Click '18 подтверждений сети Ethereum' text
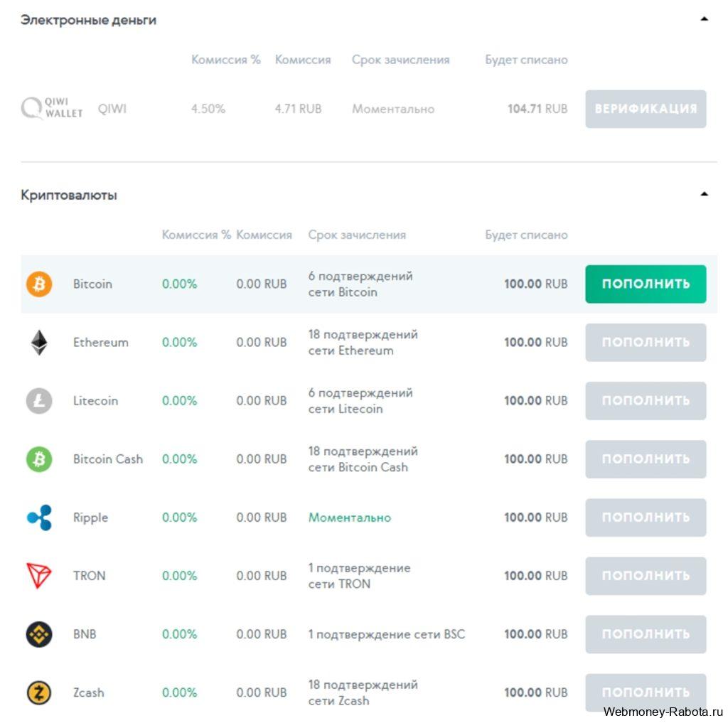Image resolution: width=728 pixels, height=723 pixels. (363, 342)
